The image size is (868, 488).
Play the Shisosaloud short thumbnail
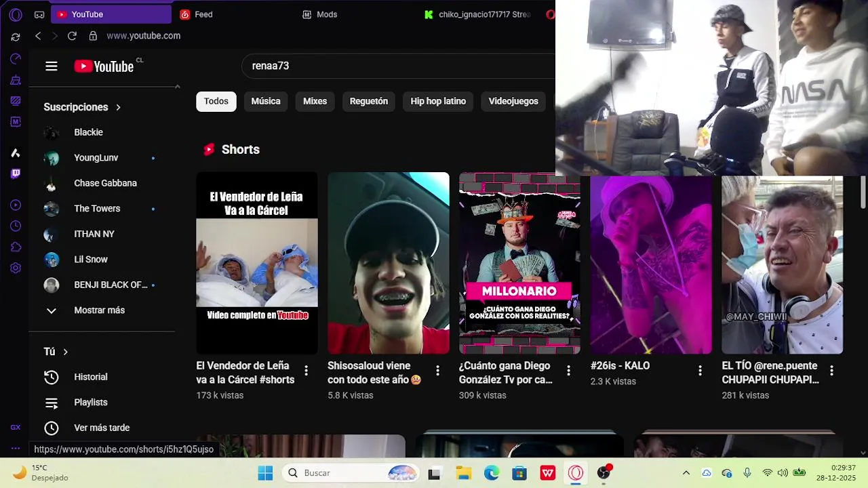coord(389,263)
